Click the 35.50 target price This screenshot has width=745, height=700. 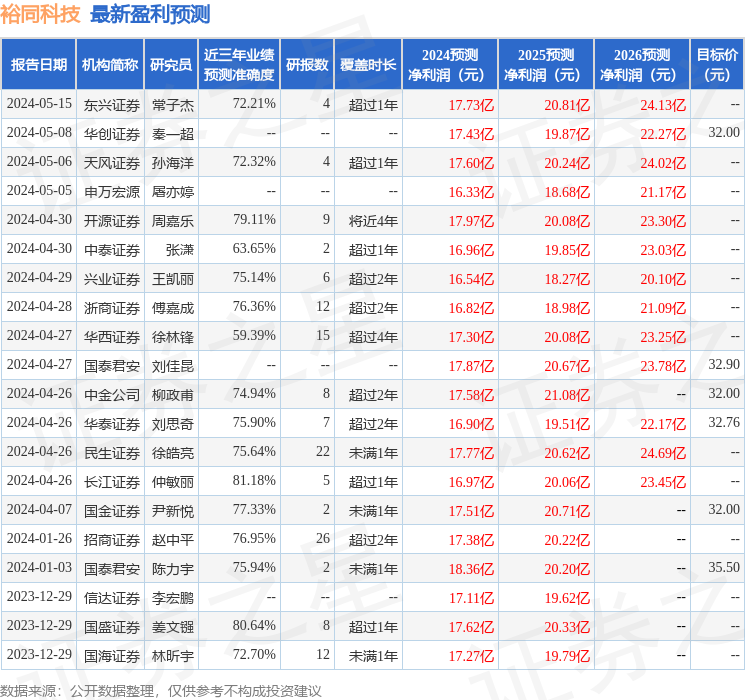pyautogui.click(x=724, y=567)
